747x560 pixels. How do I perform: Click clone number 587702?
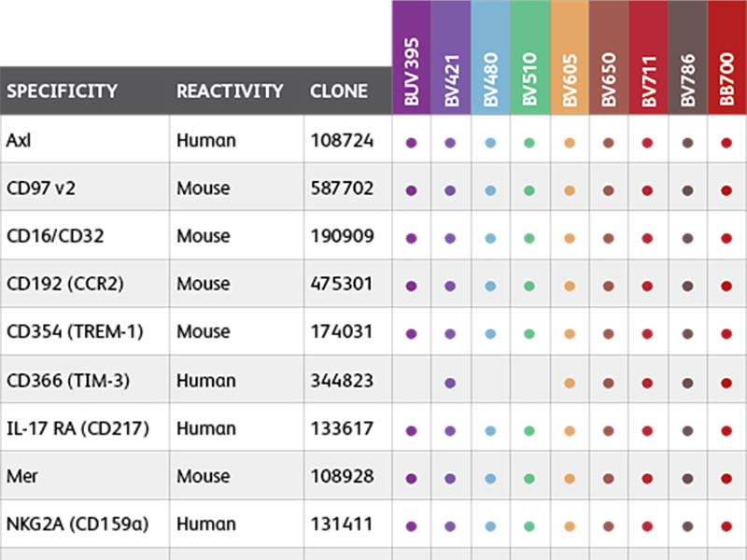click(x=342, y=189)
